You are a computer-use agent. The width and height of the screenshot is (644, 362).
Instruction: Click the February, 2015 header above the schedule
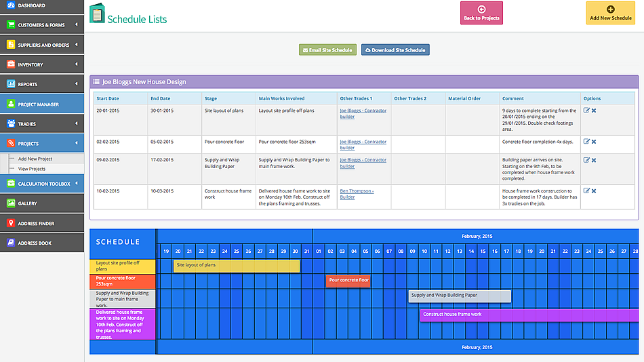pyautogui.click(x=477, y=237)
